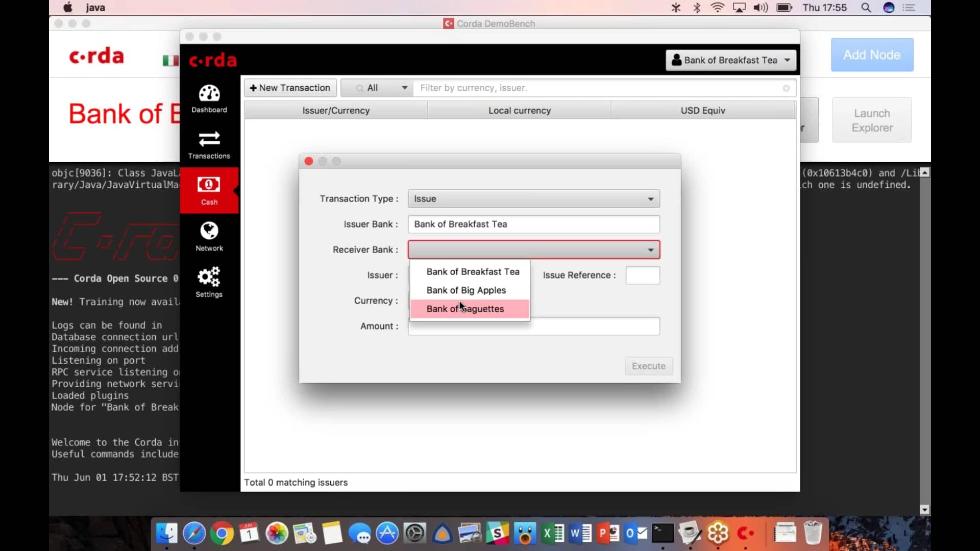Click the New Transaction button
This screenshot has width=980, height=551.
[290, 88]
